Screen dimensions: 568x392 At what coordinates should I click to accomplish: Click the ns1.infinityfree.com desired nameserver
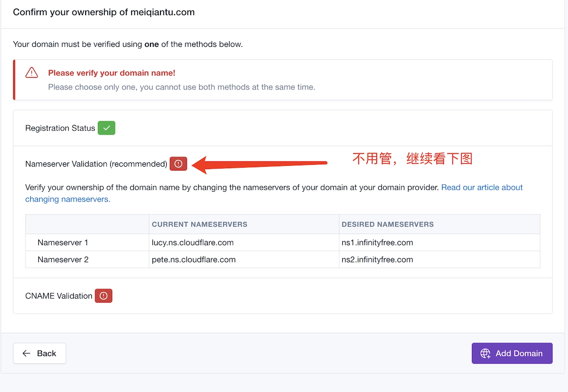377,242
